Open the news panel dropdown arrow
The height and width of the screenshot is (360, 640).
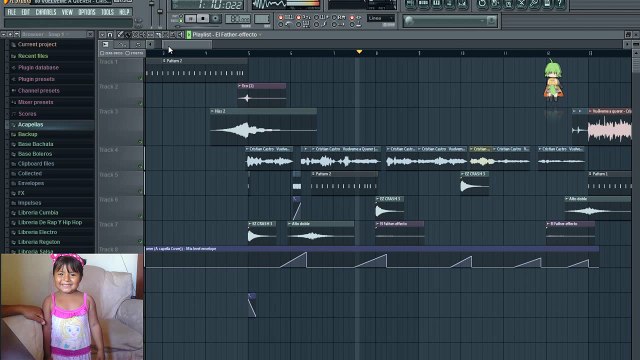coord(482,20)
